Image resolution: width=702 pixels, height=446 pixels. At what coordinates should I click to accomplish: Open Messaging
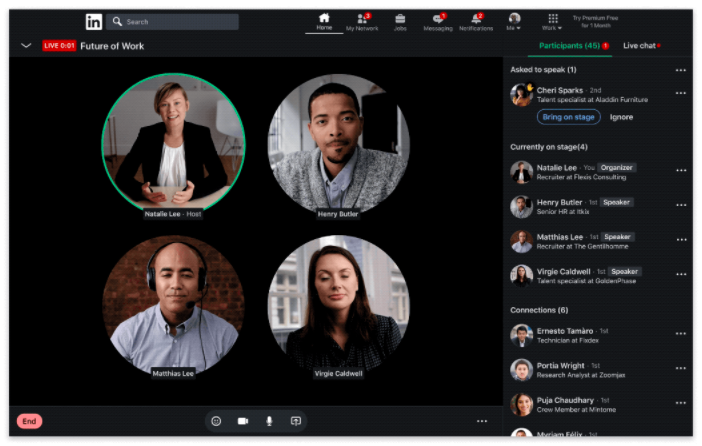[x=438, y=22]
